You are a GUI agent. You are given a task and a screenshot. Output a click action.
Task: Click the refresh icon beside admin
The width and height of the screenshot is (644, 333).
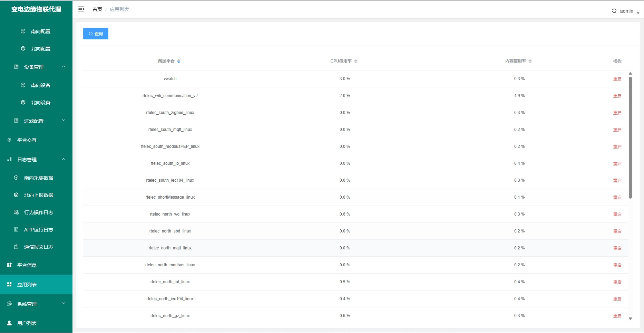(614, 11)
